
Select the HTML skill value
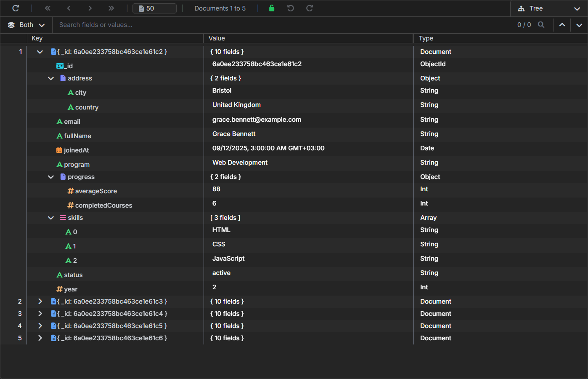click(x=221, y=230)
